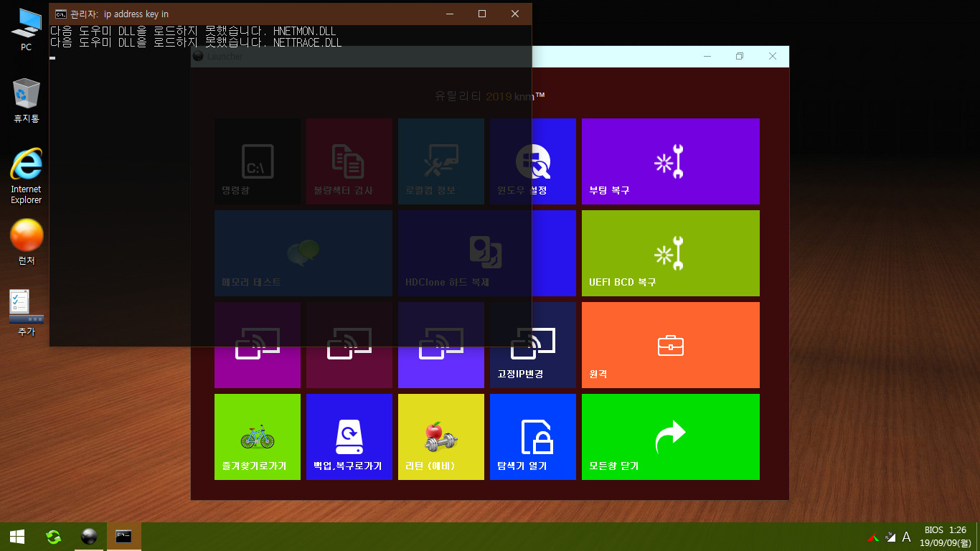This screenshot has width=980, height=551.
Task: Open the command prompt title bar system icon
Action: pos(61,14)
